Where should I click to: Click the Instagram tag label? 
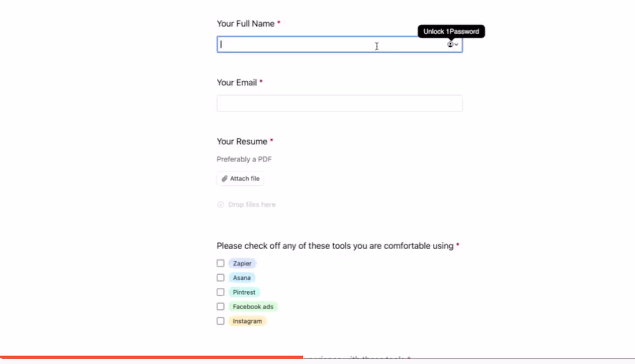[247, 321]
